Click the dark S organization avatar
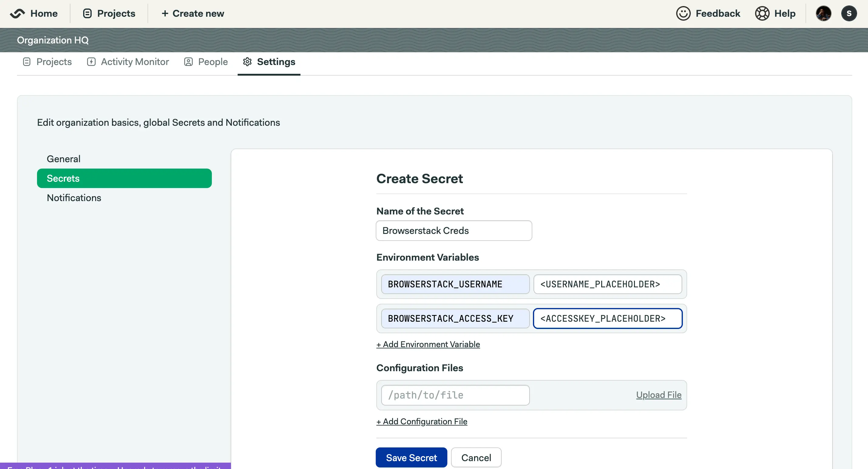This screenshot has height=469, width=868. coord(849,13)
